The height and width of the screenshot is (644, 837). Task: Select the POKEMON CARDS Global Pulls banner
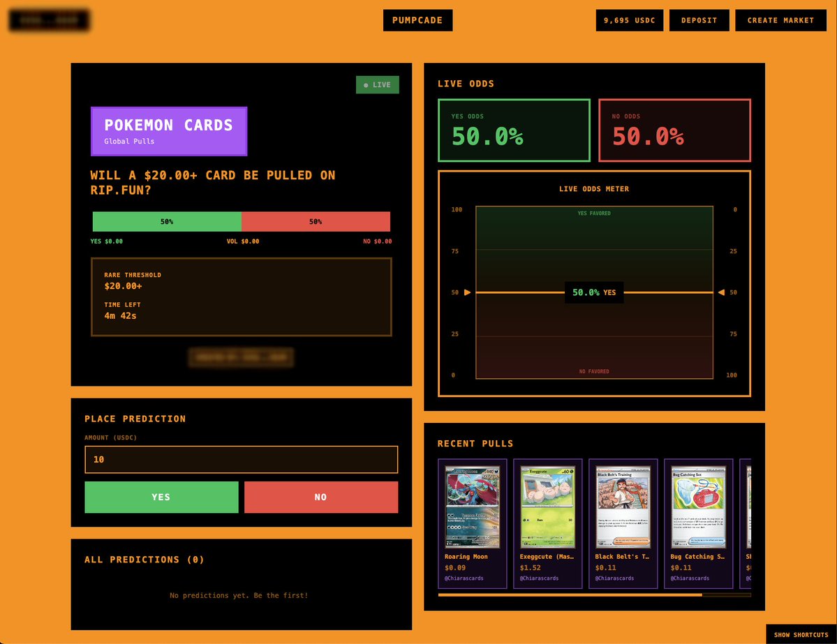tap(169, 131)
